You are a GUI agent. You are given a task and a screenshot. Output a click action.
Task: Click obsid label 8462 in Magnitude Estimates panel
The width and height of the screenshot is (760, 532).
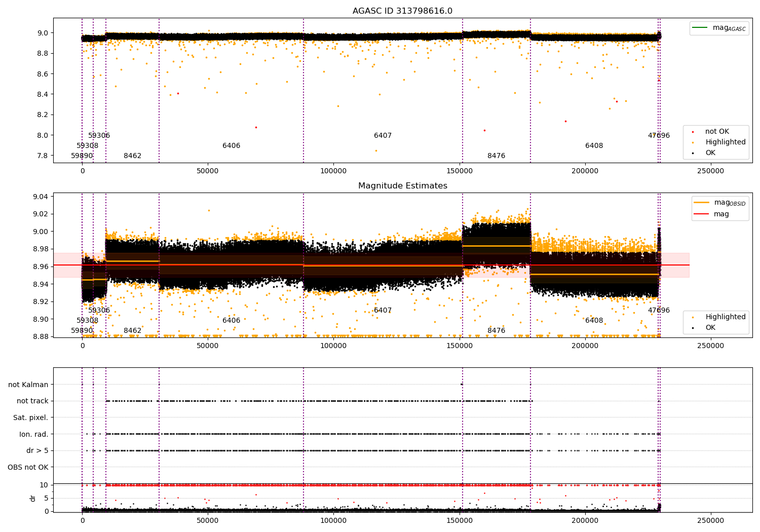[133, 331]
